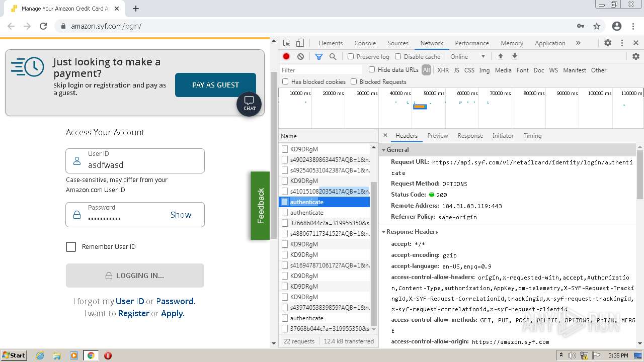Open network search magnifier
This screenshot has width=644, height=362.
click(333, 57)
